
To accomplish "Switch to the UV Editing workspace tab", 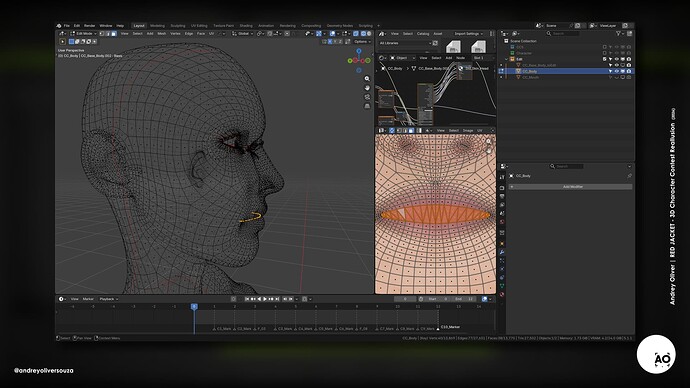I will [199, 26].
